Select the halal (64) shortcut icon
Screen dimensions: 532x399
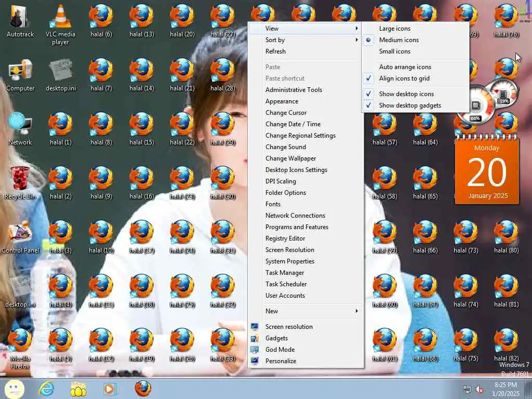point(425,129)
